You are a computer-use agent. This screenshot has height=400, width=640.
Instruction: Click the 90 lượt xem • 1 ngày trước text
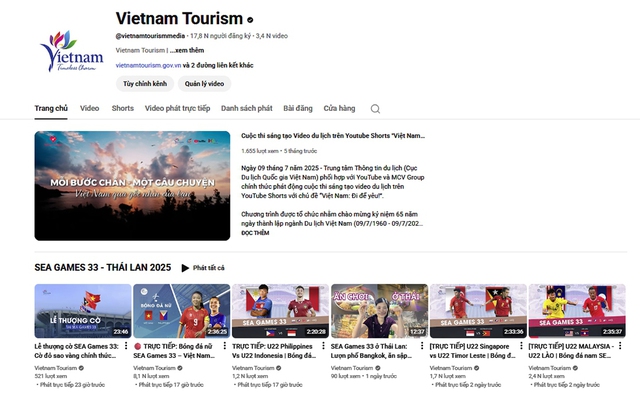(364, 376)
